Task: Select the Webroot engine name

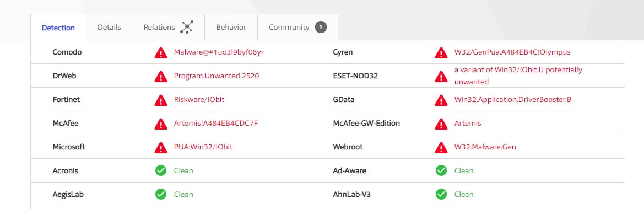Action: (x=348, y=147)
